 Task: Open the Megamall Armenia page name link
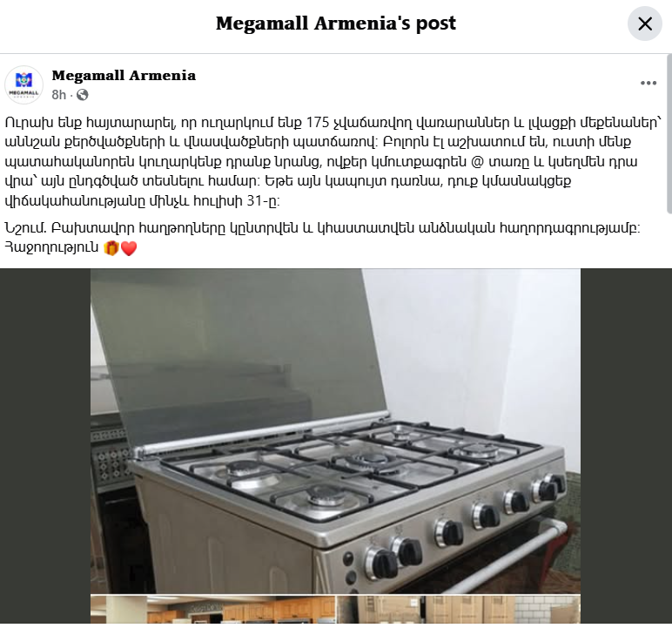click(124, 76)
